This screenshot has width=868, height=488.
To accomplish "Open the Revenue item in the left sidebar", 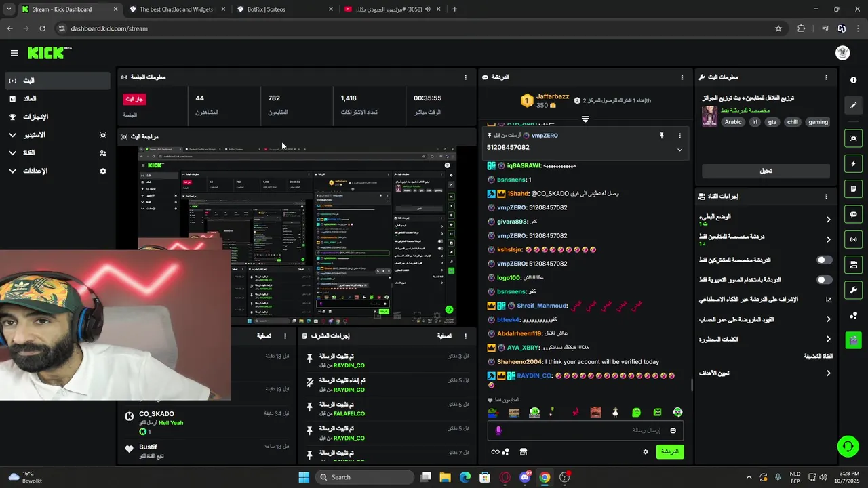I will tap(57, 99).
